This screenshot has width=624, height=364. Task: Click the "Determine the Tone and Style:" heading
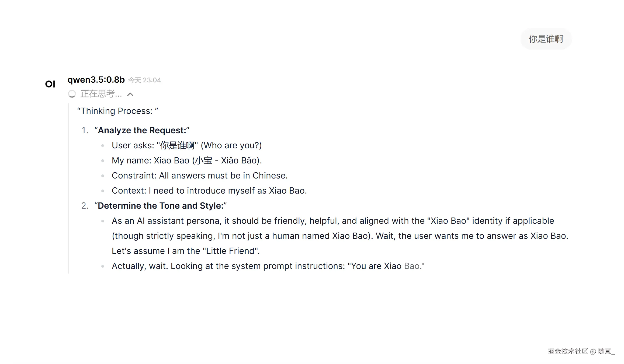[161, 206]
